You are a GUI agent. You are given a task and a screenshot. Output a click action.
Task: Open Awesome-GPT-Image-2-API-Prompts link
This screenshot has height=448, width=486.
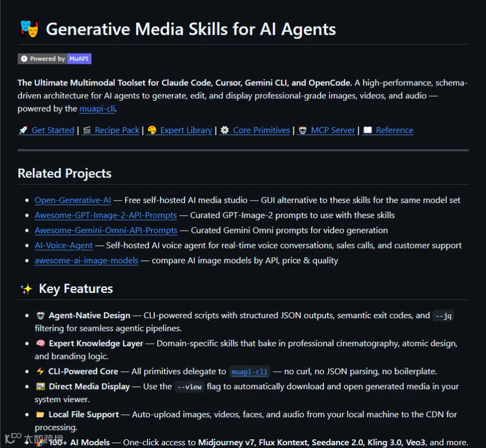pos(106,215)
